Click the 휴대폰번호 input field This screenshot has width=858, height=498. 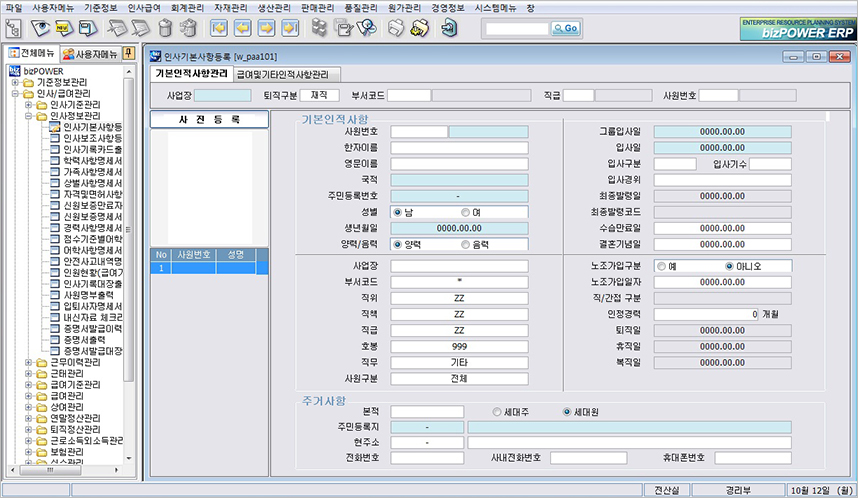click(x=752, y=458)
